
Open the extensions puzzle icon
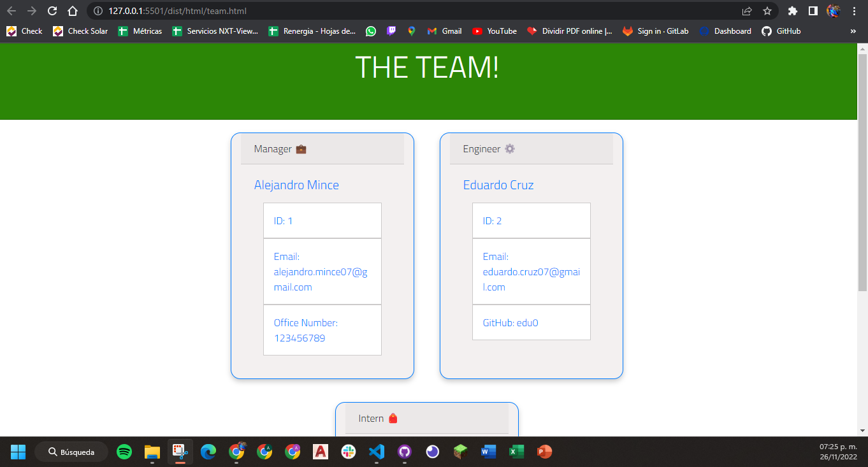793,11
